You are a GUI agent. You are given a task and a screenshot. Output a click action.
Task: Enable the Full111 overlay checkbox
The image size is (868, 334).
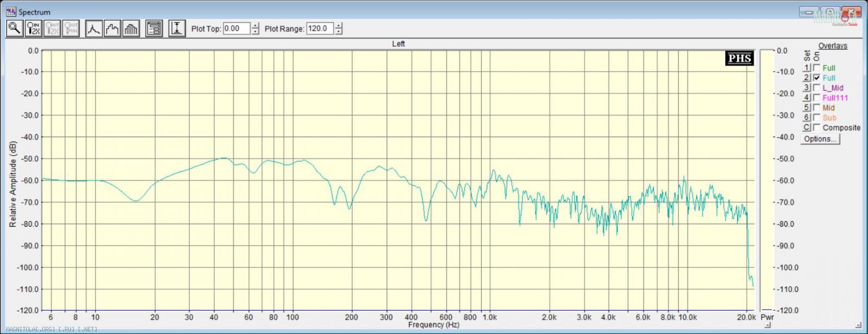point(816,98)
